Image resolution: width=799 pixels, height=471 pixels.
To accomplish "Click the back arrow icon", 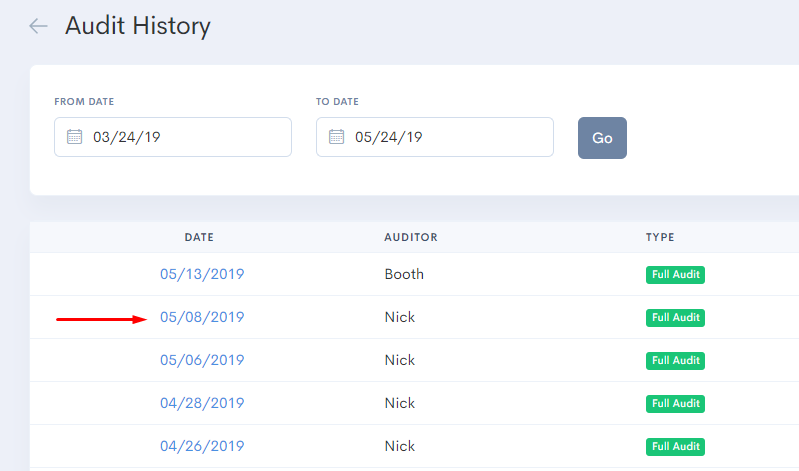I will pyautogui.click(x=39, y=26).
